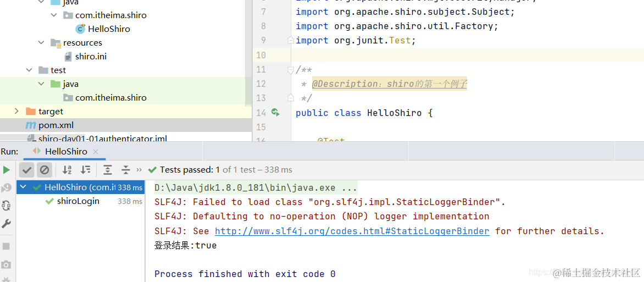Collapse the resources folder
This screenshot has height=282, width=644.
[41, 42]
